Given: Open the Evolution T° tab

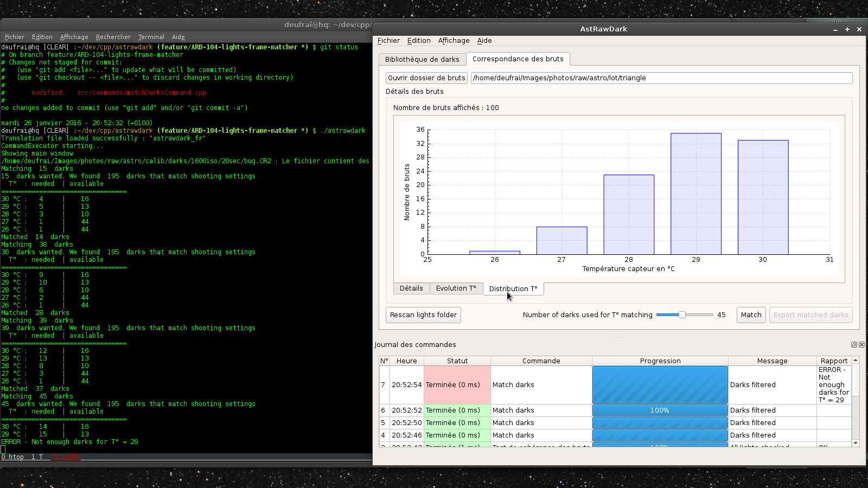Looking at the screenshot, I should coord(456,288).
